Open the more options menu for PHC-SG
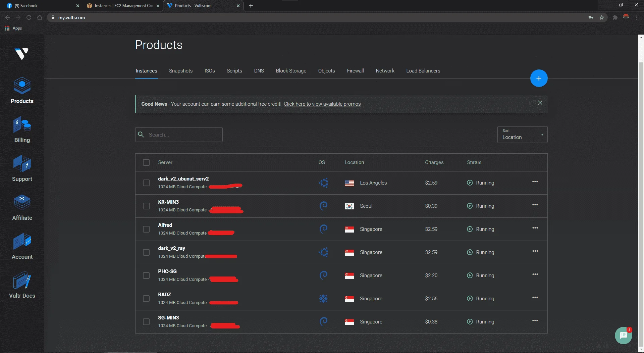The image size is (644, 353). click(535, 274)
